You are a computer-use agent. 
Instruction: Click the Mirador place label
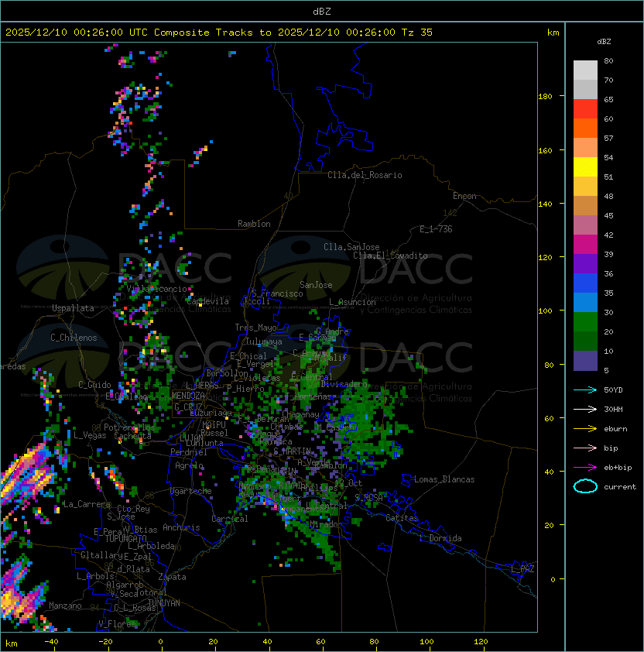pyautogui.click(x=327, y=524)
